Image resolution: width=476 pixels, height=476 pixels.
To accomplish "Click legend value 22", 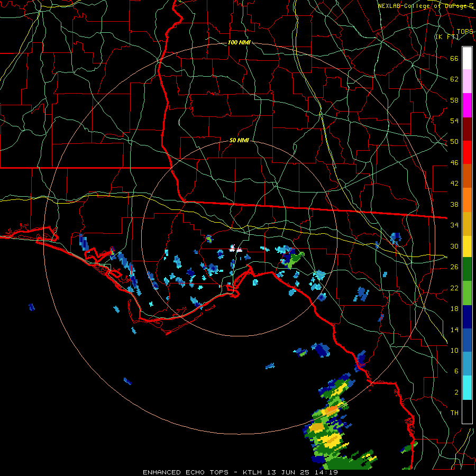I will [454, 288].
